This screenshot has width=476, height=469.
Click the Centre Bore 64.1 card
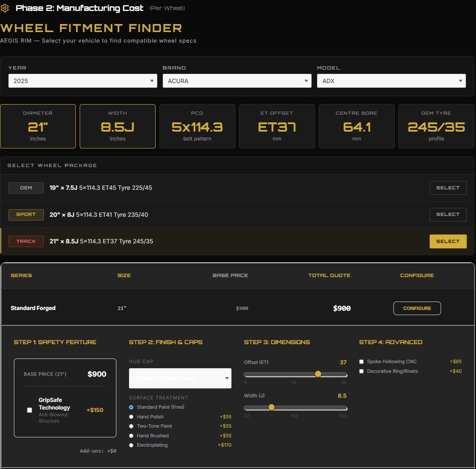[x=357, y=127]
